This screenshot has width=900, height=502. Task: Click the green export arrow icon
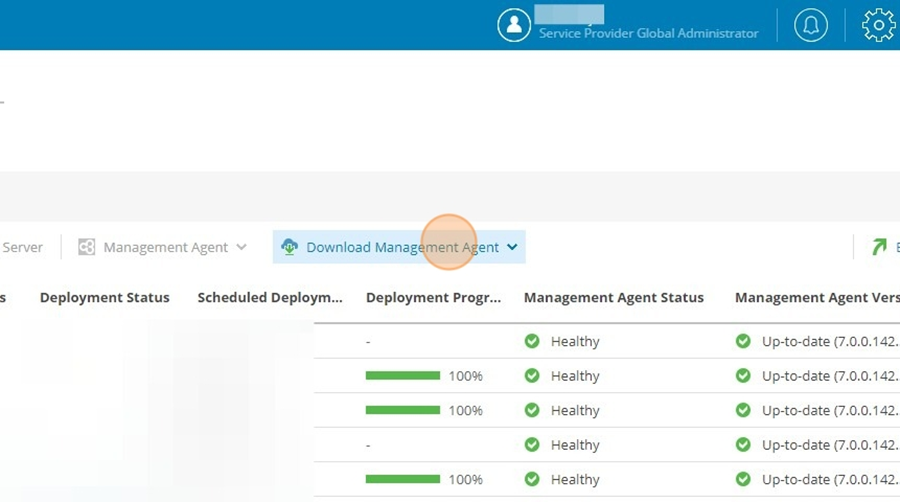click(879, 247)
